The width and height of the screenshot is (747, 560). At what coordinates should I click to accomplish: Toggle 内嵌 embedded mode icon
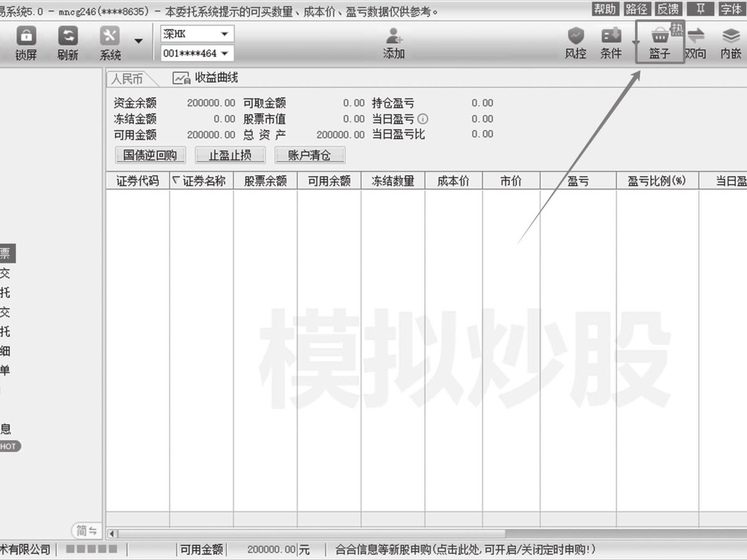731,42
